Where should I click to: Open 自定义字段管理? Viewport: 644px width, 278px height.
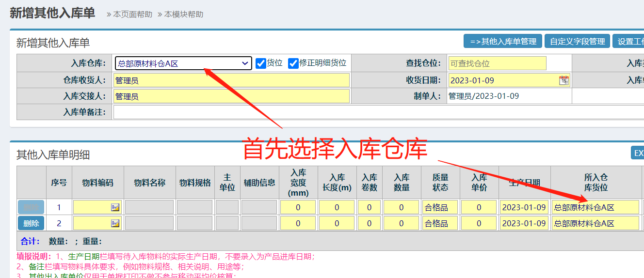577,41
